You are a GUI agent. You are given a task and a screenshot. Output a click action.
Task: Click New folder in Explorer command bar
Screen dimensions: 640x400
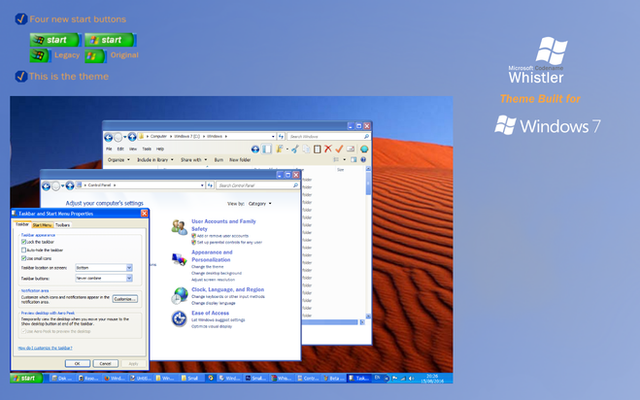coord(240,160)
